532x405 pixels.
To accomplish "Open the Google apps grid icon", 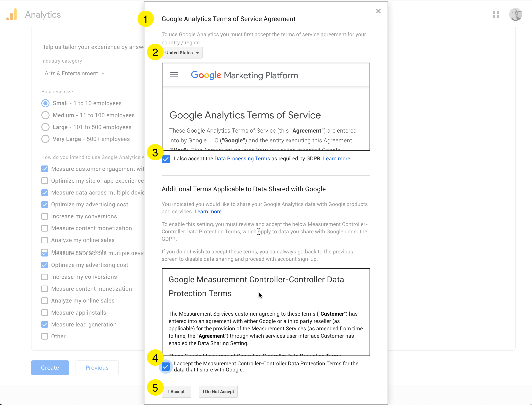I will [x=496, y=15].
